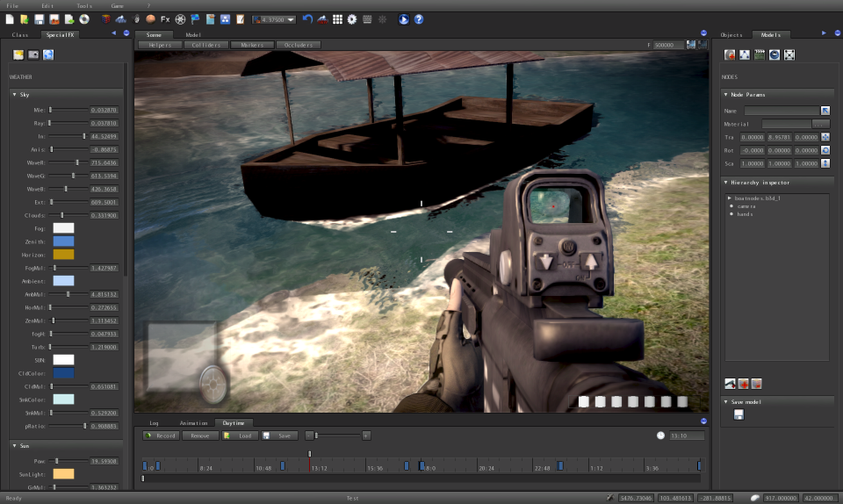Viewport: 843px width, 504px height.
Task: Create a new file from the toolbar
Action: click(x=10, y=19)
